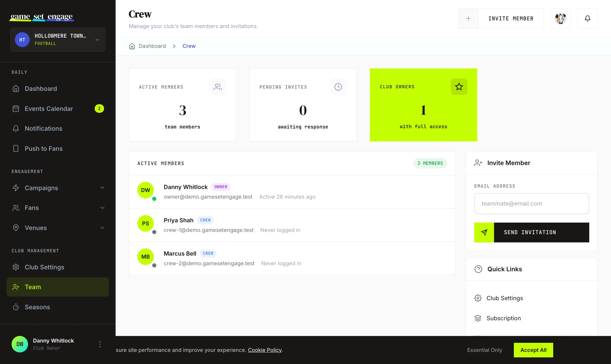Expand the Fans submenu chevron
Viewport: 611px width, 364px height.
point(102,208)
